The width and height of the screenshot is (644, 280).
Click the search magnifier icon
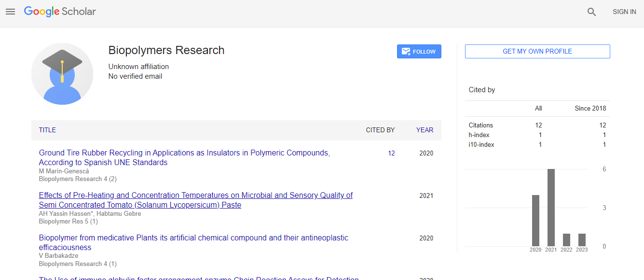pyautogui.click(x=591, y=12)
